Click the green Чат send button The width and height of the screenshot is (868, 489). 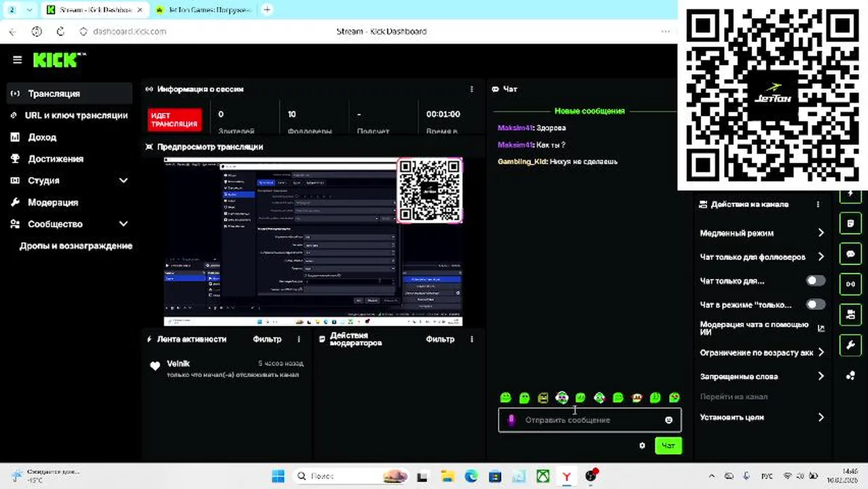coord(668,446)
